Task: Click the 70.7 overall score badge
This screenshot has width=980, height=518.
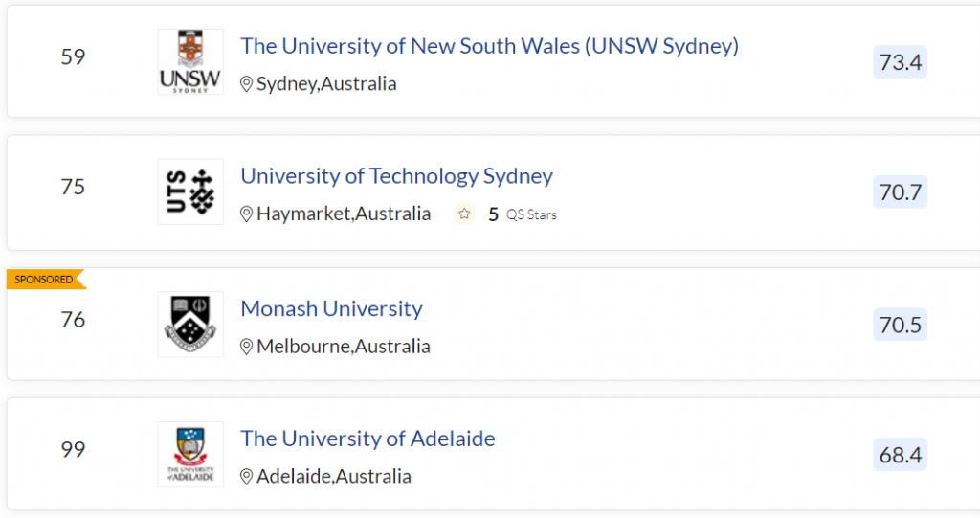Action: click(x=901, y=192)
